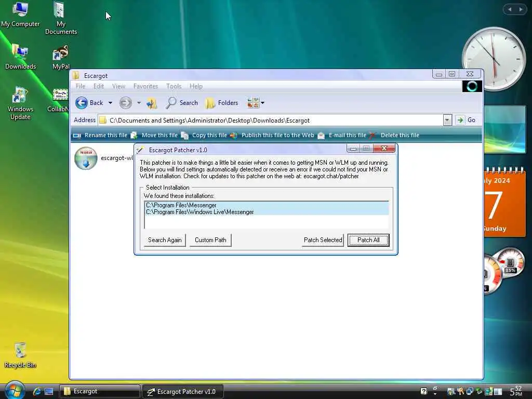The image size is (532, 399).
Task: Click into the Address path field
Action: [x=270, y=121]
